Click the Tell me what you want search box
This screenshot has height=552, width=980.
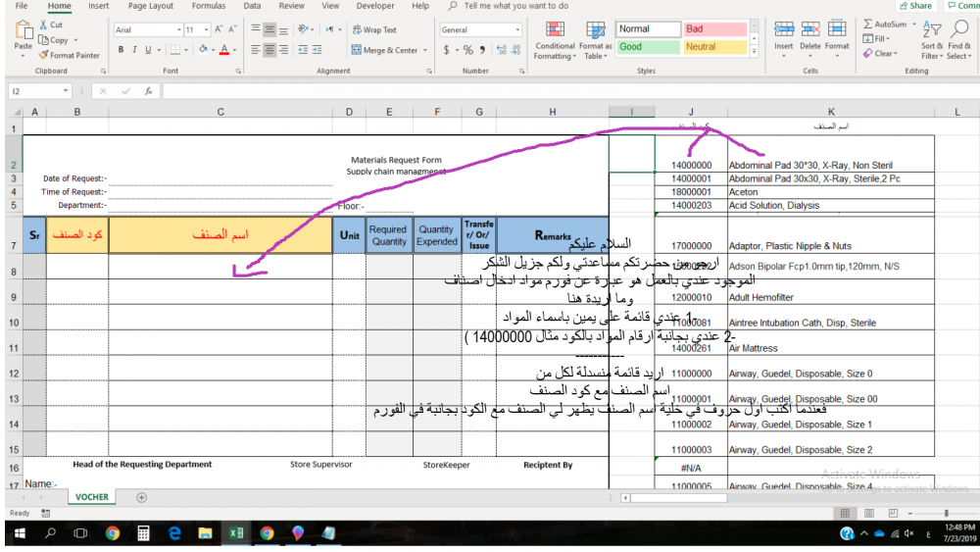click(516, 6)
